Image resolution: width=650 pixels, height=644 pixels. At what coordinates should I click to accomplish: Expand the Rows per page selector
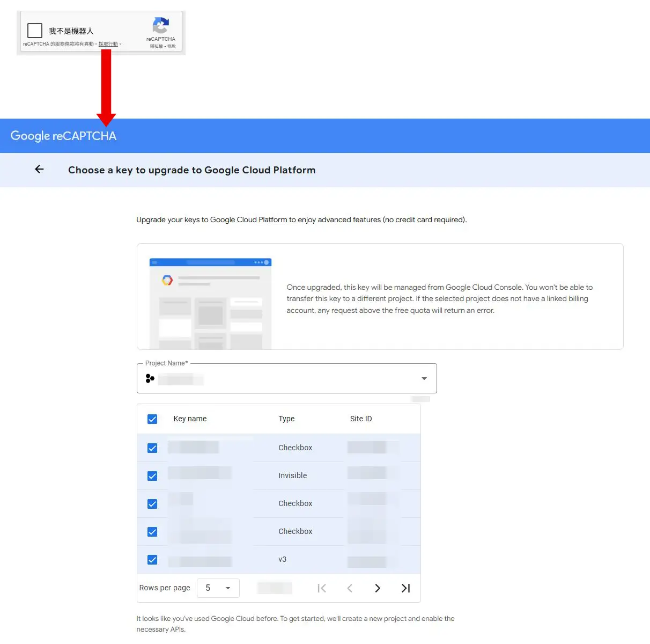pyautogui.click(x=218, y=588)
